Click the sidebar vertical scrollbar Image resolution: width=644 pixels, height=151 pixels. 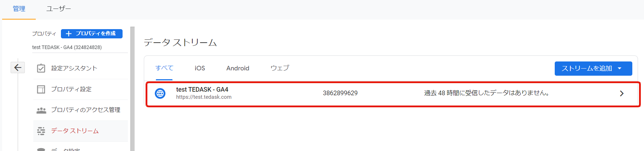tap(132, 89)
